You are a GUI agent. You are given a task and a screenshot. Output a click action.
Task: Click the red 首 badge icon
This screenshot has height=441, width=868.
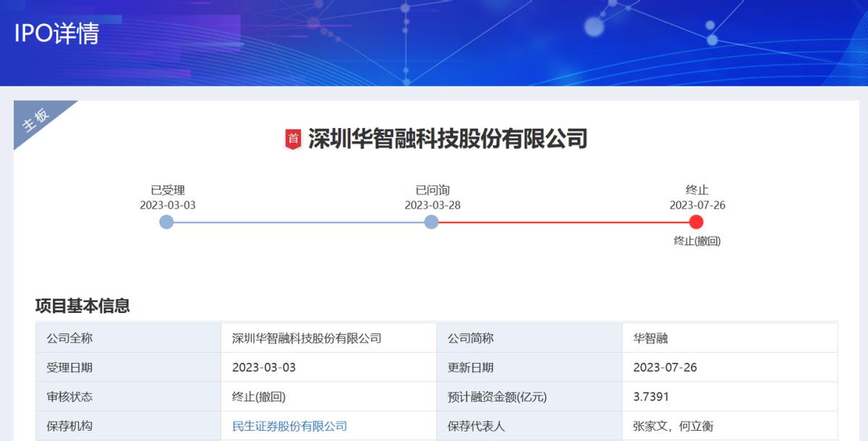tap(292, 137)
